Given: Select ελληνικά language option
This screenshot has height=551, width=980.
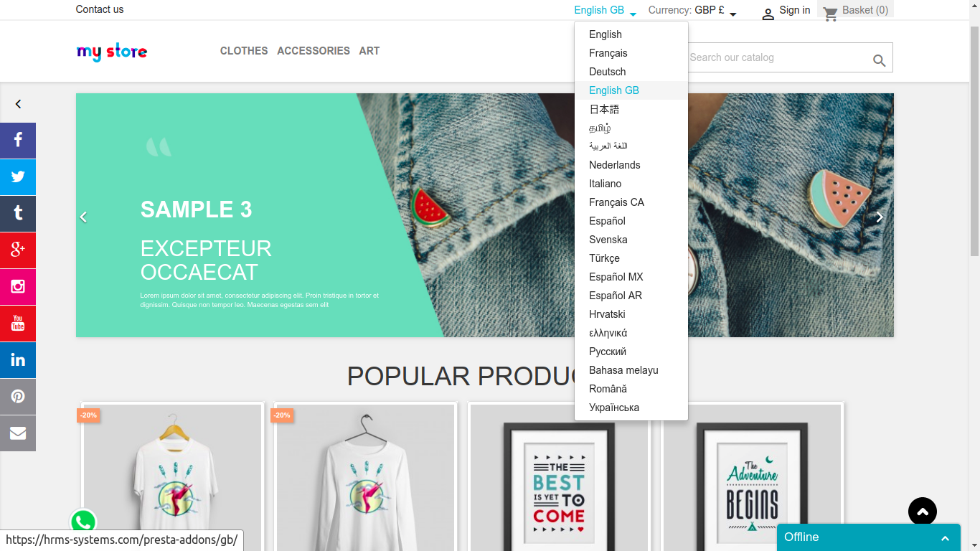Looking at the screenshot, I should [631, 333].
